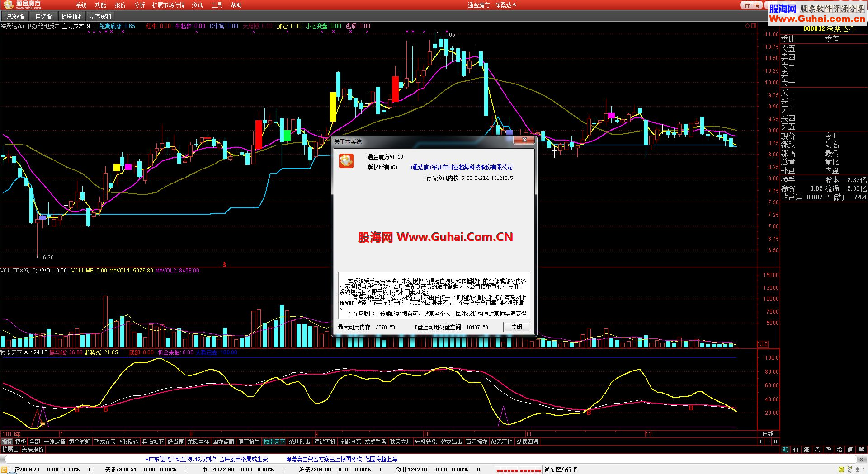868x474 pixels.
Task: Close the news ticker bar with the X
Action: 861,459
